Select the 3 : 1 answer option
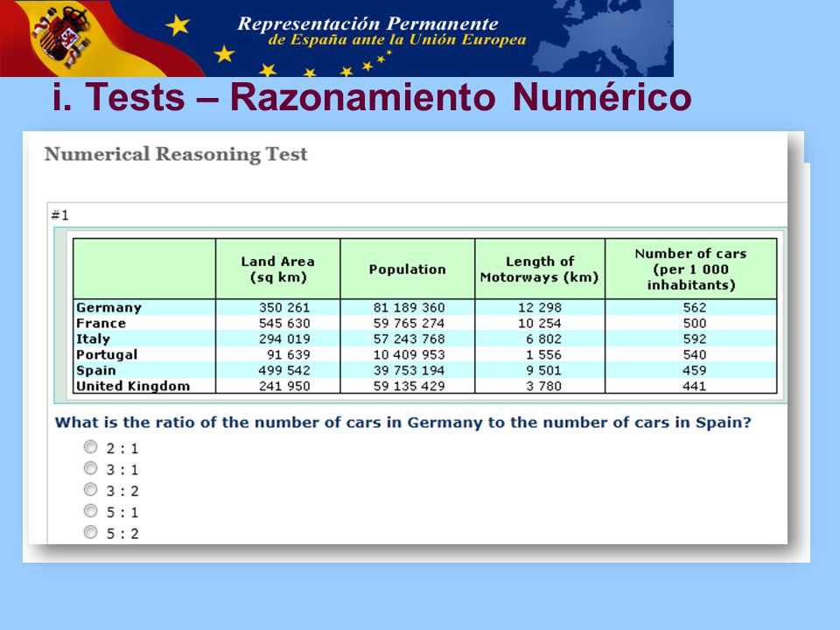Viewport: 840px width, 630px height. click(x=90, y=468)
